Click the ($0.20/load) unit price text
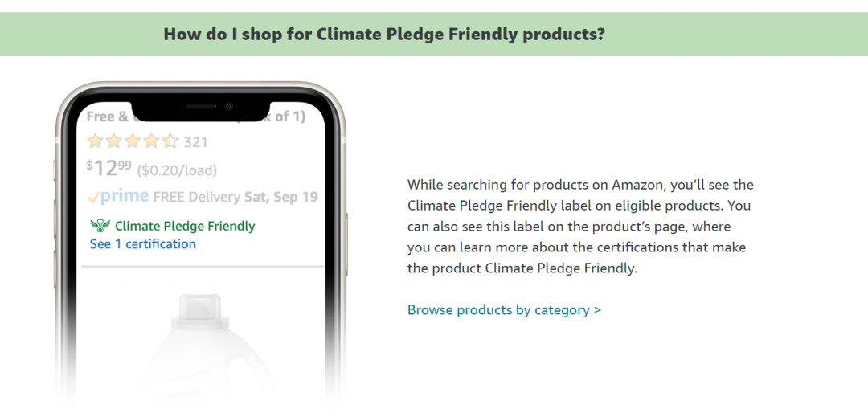Image resolution: width=868 pixels, height=417 pixels. point(177,170)
